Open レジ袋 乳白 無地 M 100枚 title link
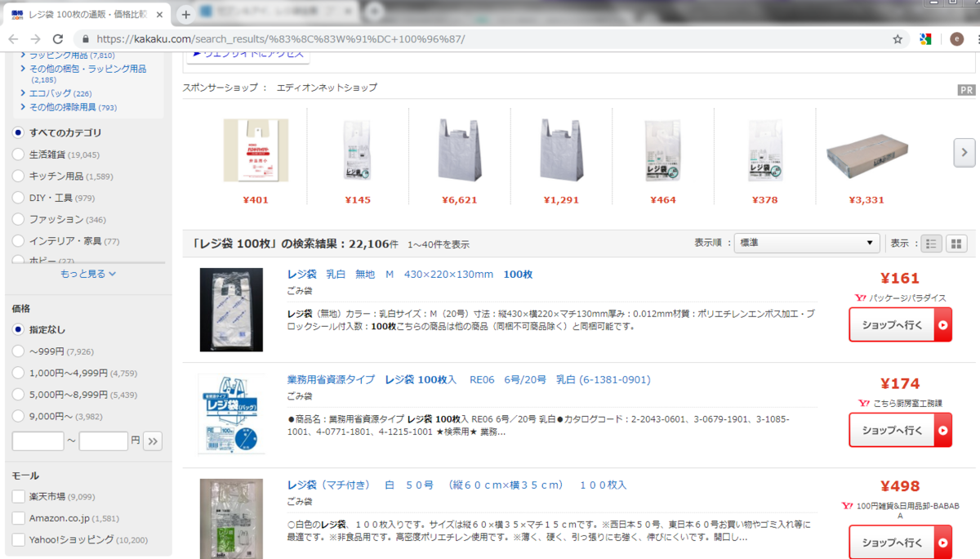980x559 pixels. coord(410,275)
